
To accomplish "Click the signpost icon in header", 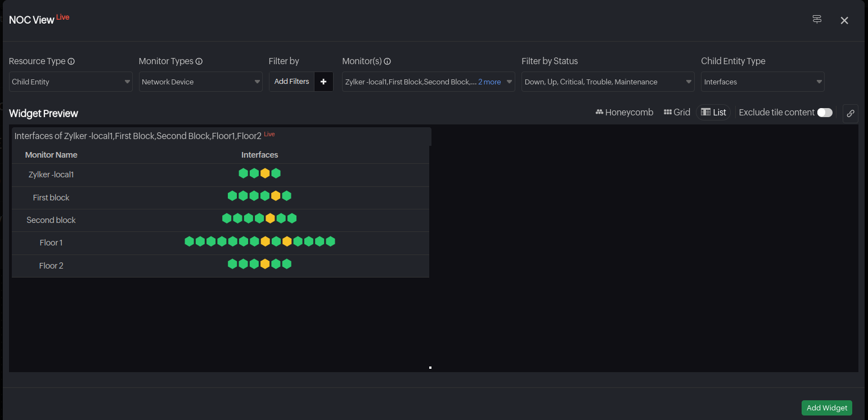I will click(x=817, y=20).
